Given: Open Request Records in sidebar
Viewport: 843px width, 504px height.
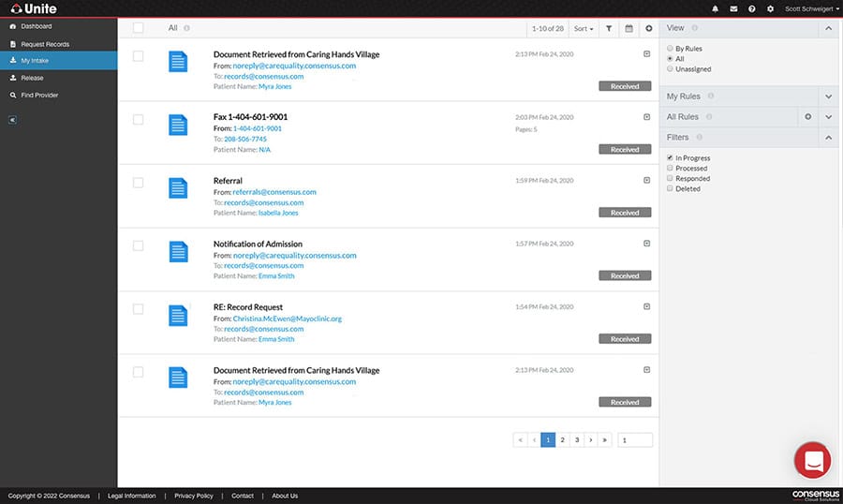Looking at the screenshot, I should [59, 44].
